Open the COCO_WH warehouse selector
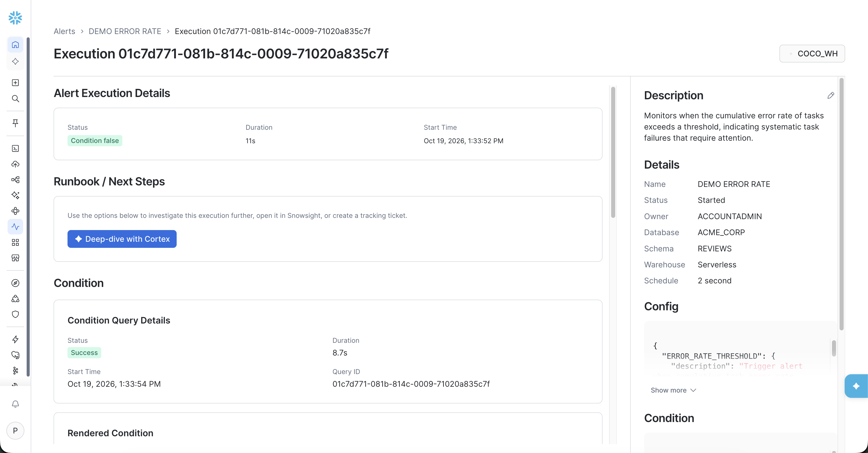 (812, 54)
